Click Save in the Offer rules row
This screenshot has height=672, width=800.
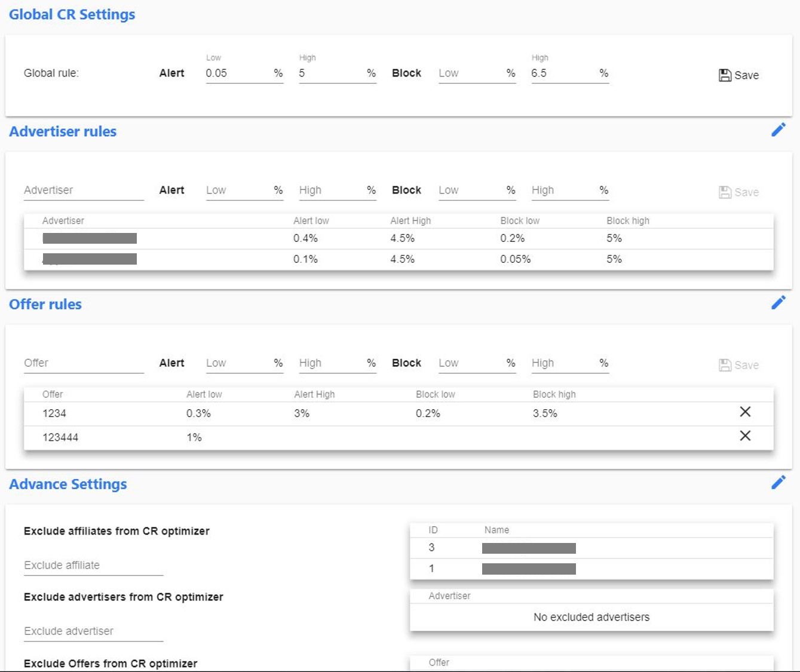click(x=738, y=365)
